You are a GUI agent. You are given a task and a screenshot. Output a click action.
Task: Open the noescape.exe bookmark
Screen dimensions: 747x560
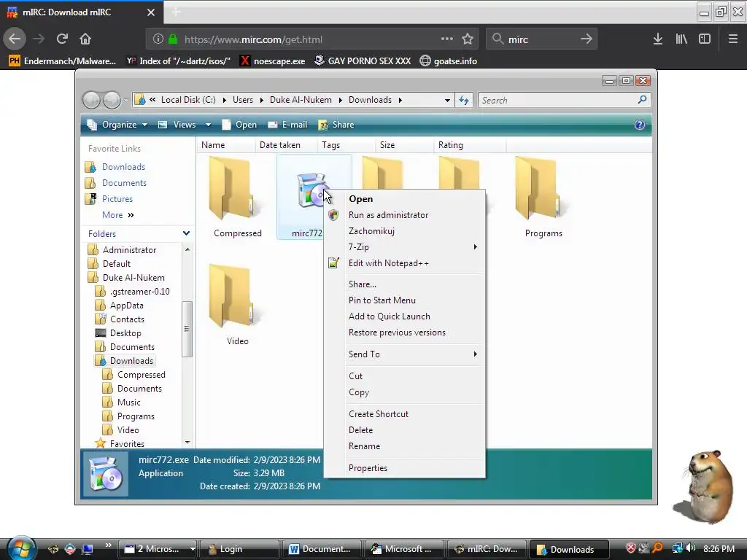(272, 61)
